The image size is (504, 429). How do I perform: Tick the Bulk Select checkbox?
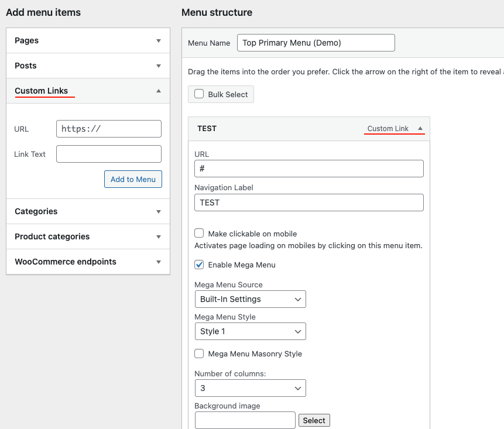tap(199, 94)
